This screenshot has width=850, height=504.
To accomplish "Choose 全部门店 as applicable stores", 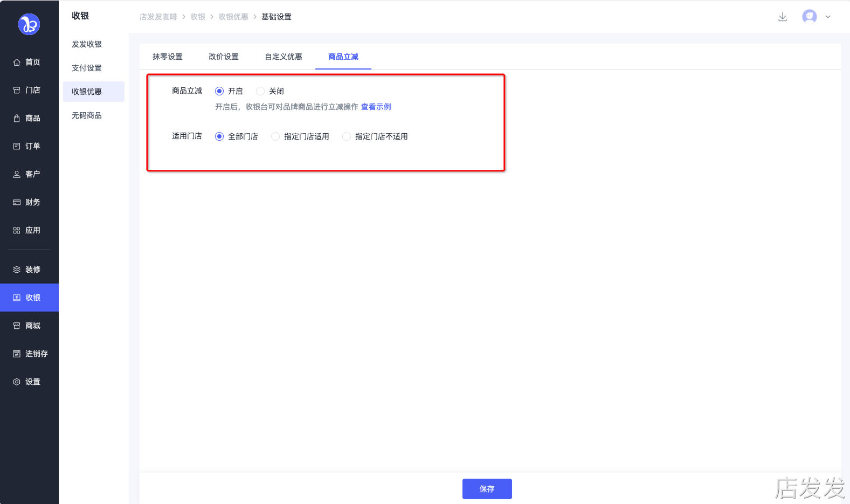I will click(x=219, y=136).
